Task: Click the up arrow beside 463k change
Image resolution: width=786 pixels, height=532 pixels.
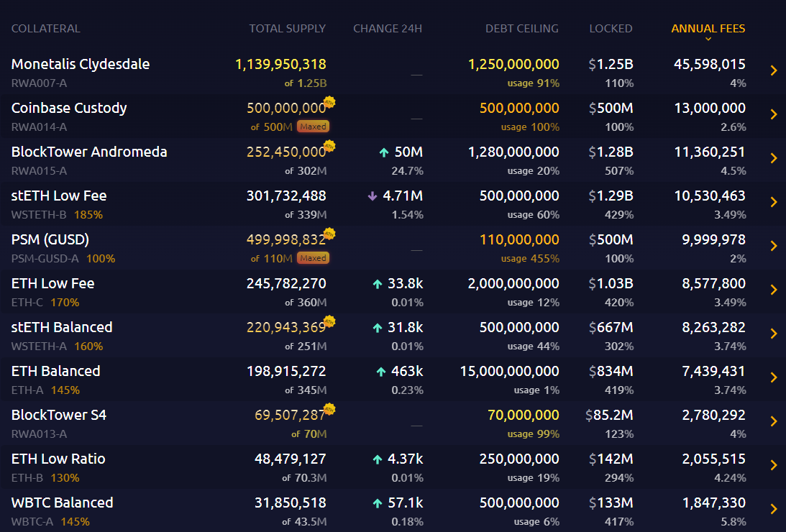Action: (x=381, y=372)
